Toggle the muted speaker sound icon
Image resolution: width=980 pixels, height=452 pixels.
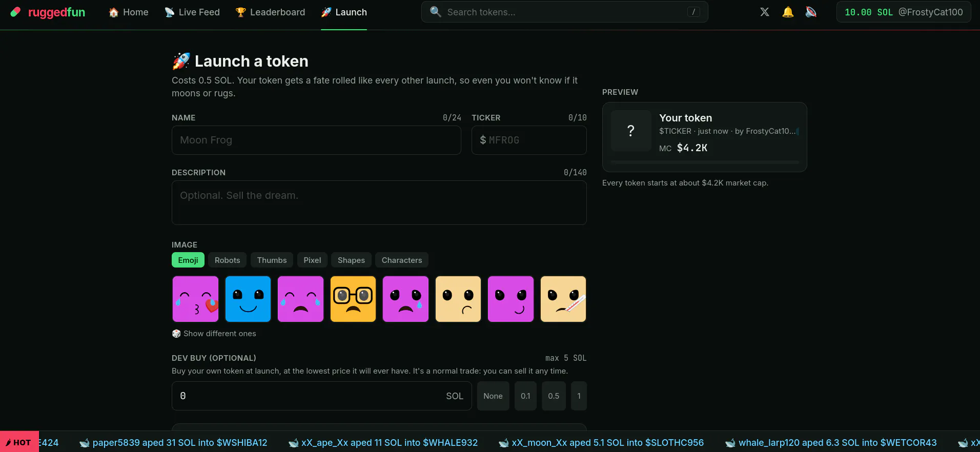tap(811, 12)
